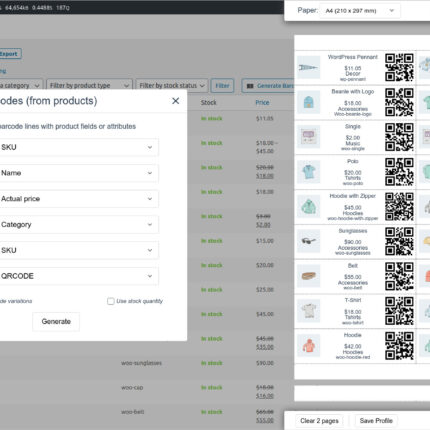Sort by the Price column header
The width and height of the screenshot is (430, 430).
pyautogui.click(x=262, y=103)
